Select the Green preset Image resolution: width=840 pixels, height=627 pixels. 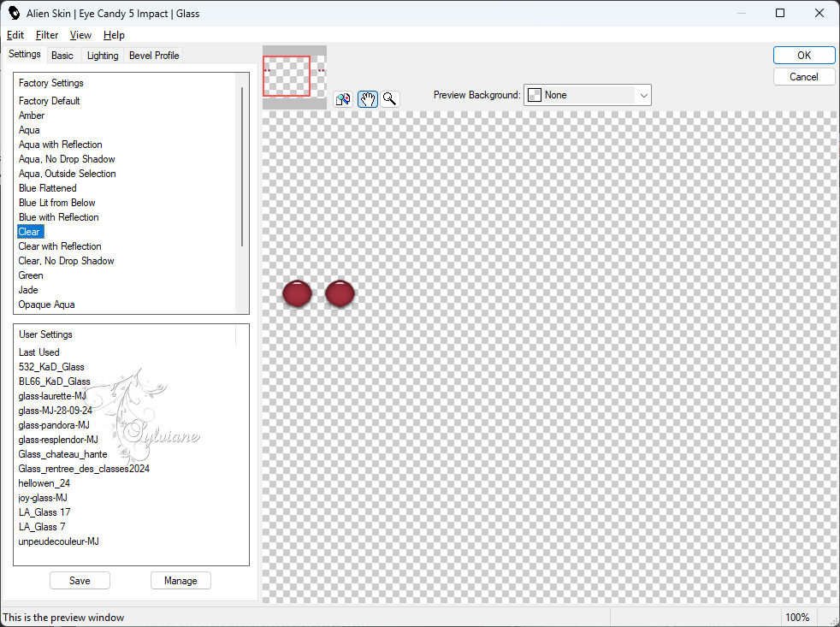(x=31, y=275)
